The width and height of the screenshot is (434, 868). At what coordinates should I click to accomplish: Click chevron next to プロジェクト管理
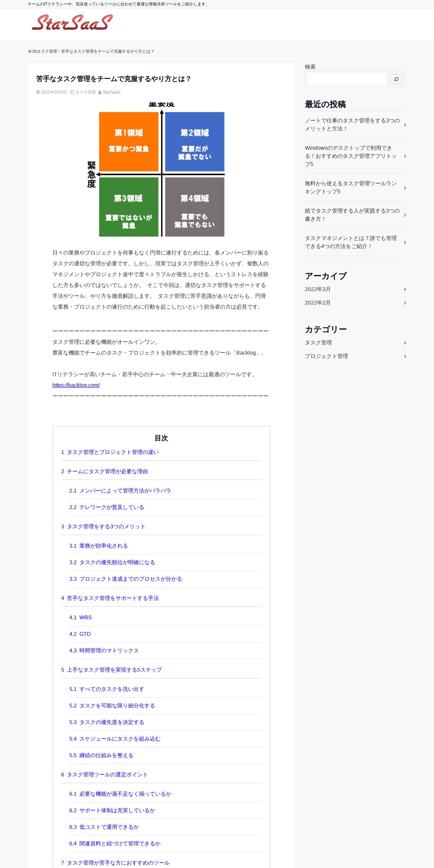(405, 356)
